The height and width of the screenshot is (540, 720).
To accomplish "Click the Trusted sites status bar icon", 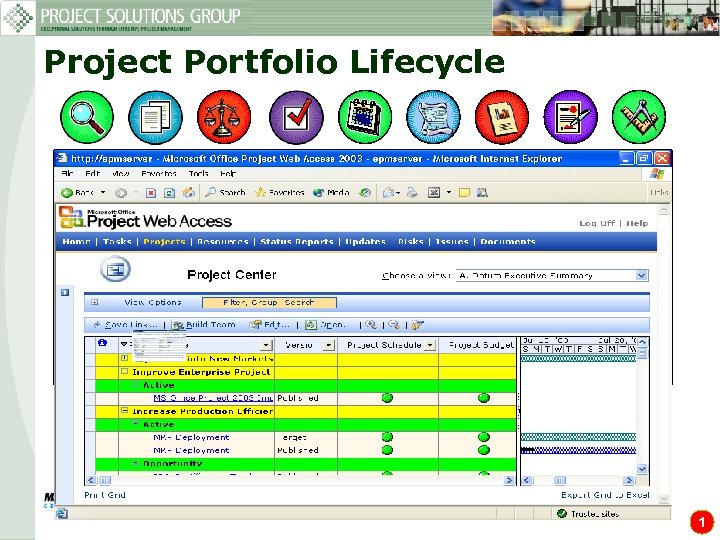I will tap(562, 513).
